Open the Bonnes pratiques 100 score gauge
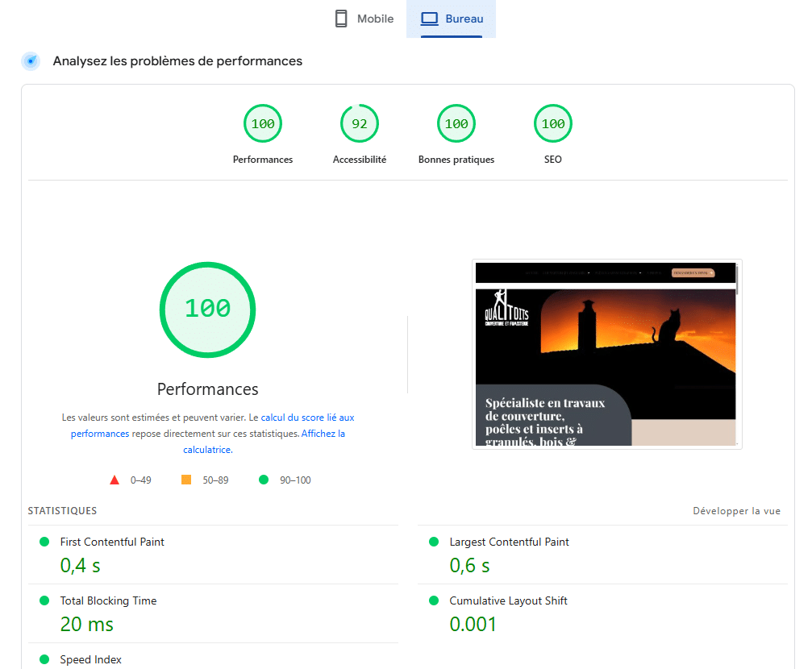812x669 pixels. [456, 124]
